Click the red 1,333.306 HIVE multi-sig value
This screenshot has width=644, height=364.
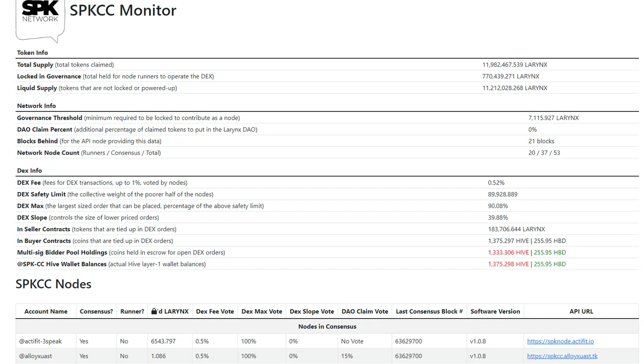[508, 252]
